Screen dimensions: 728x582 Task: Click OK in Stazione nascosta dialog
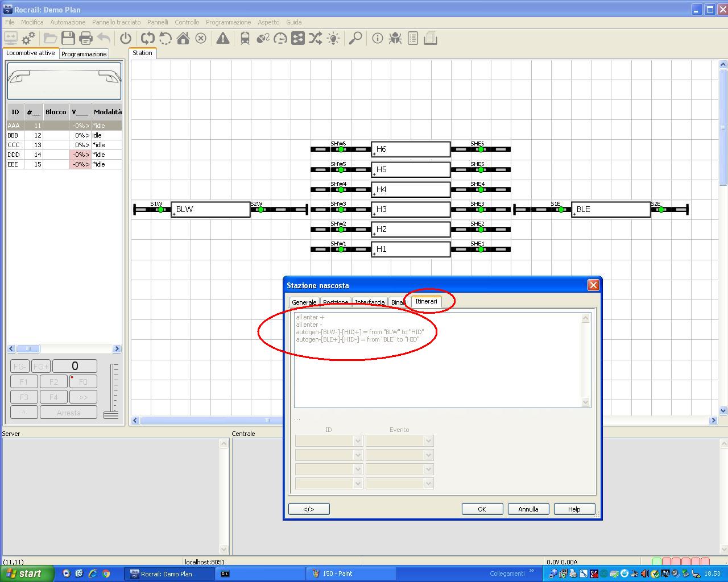click(482, 509)
